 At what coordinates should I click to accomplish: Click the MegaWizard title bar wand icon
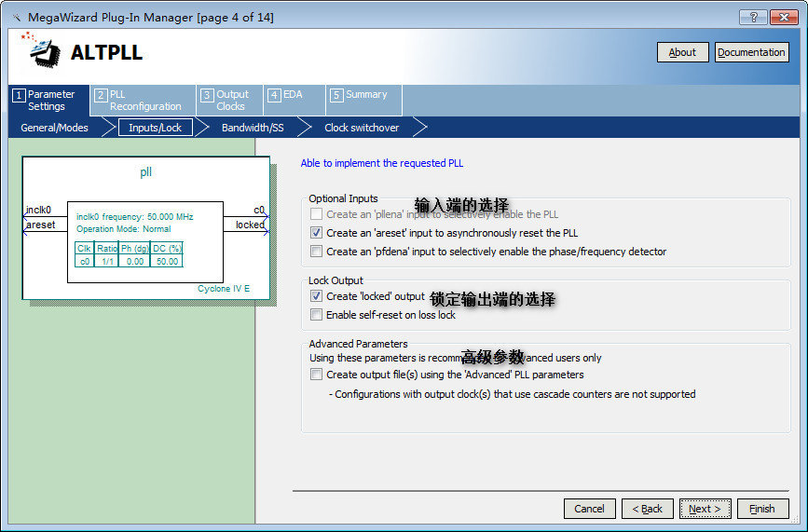[17, 18]
